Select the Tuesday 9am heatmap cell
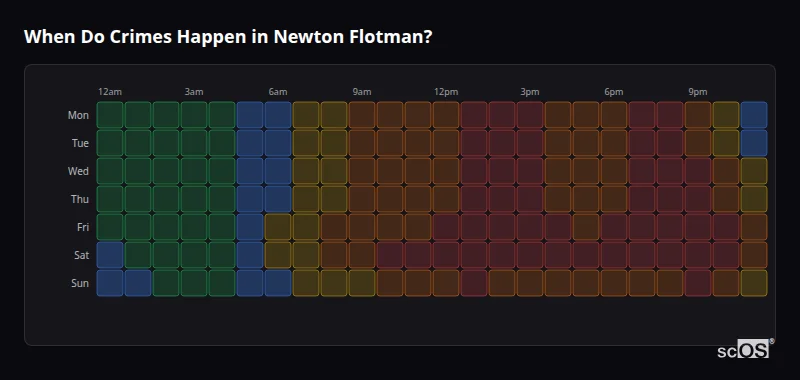This screenshot has width=800, height=380. [362, 143]
